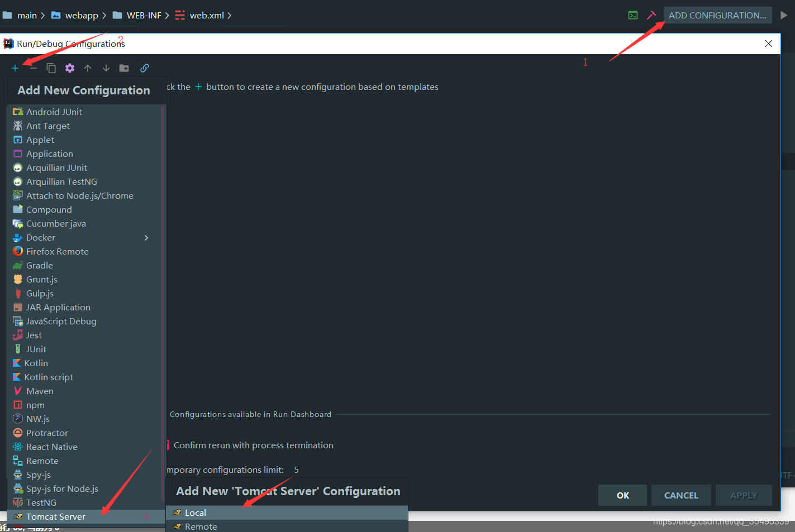The image size is (795, 532).
Task: Select Maven configuration type
Action: coord(84,391)
